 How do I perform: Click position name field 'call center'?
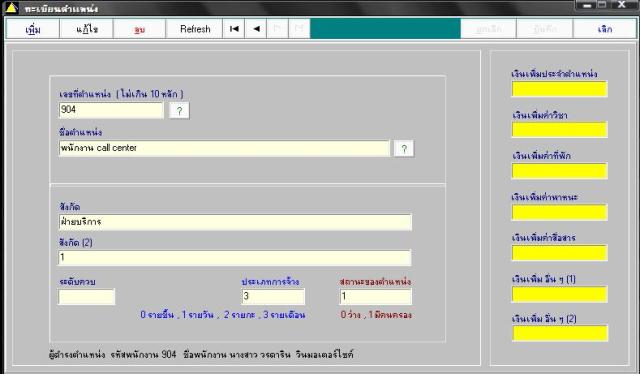(x=224, y=148)
